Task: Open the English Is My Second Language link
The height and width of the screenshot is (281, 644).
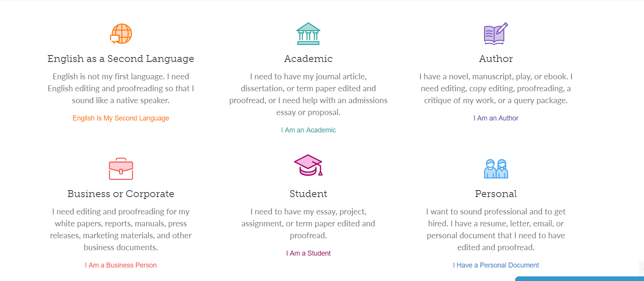Action: tap(121, 118)
